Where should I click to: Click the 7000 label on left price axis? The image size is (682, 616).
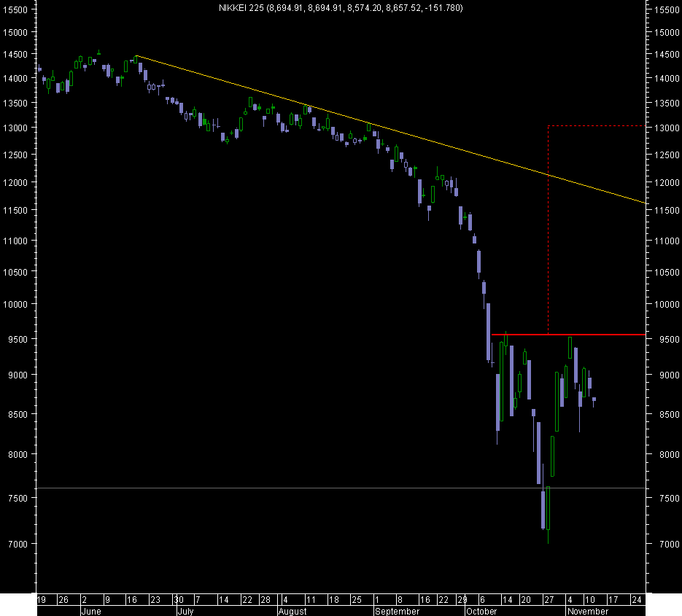18,545
